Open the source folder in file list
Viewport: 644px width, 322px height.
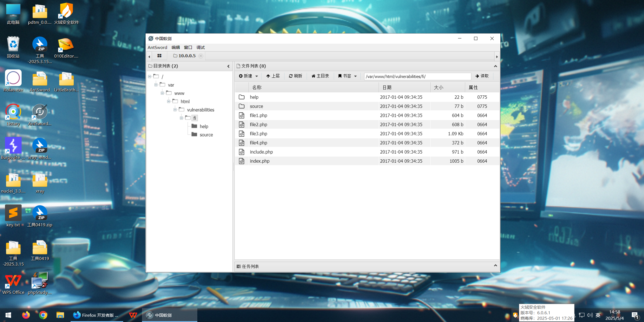point(256,106)
